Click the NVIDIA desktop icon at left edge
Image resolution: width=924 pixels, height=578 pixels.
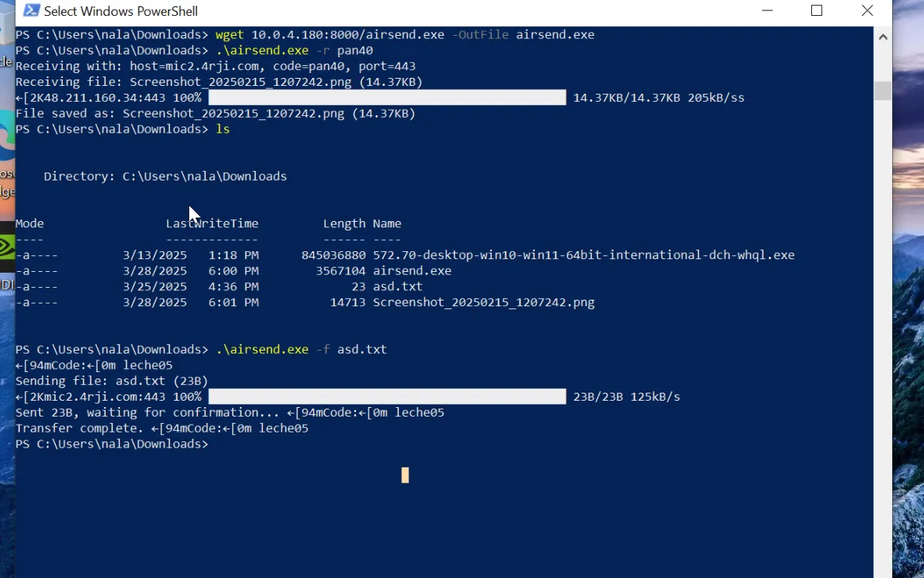pos(6,245)
